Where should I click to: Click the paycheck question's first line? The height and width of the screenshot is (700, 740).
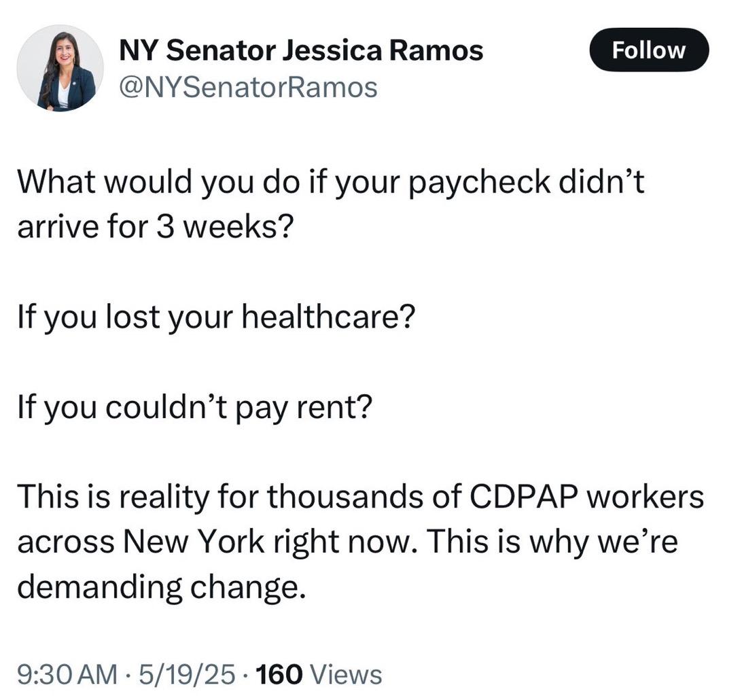(x=330, y=186)
